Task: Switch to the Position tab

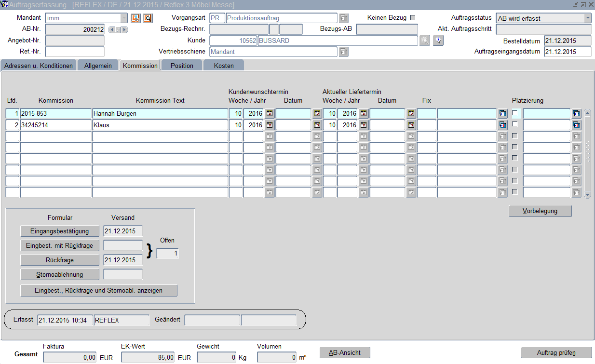Action: click(182, 66)
